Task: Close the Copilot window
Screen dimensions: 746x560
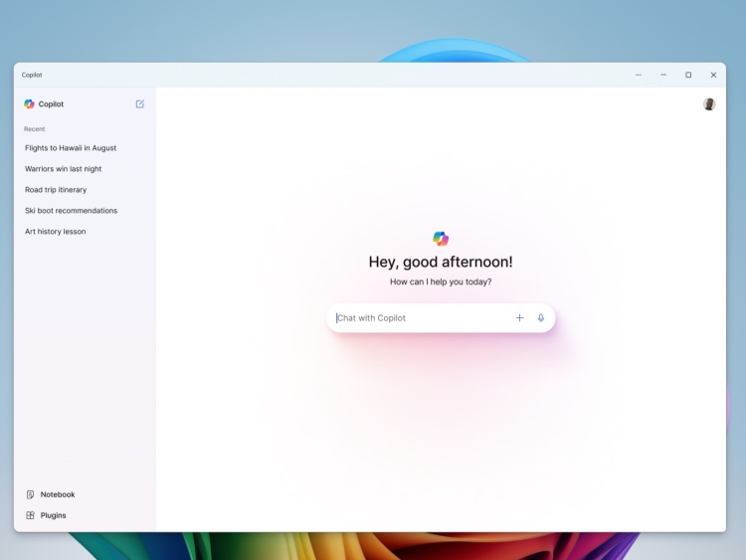Action: click(x=713, y=75)
